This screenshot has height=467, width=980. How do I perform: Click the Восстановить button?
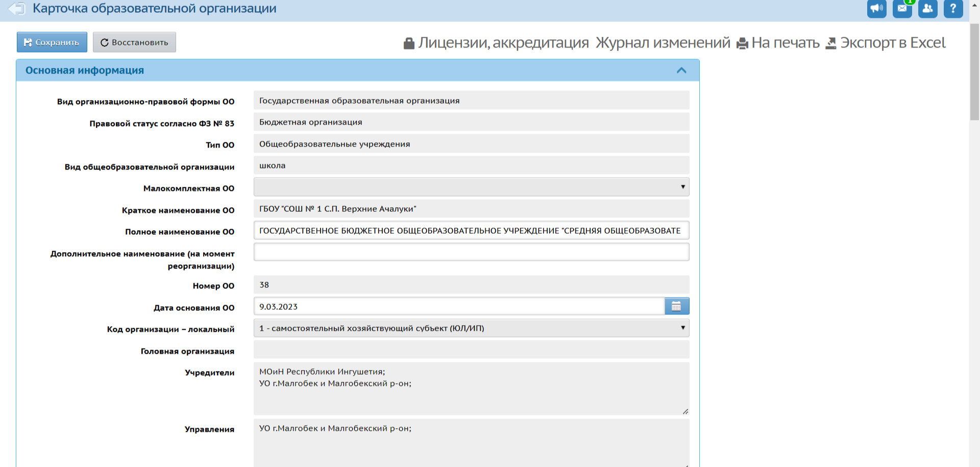134,42
